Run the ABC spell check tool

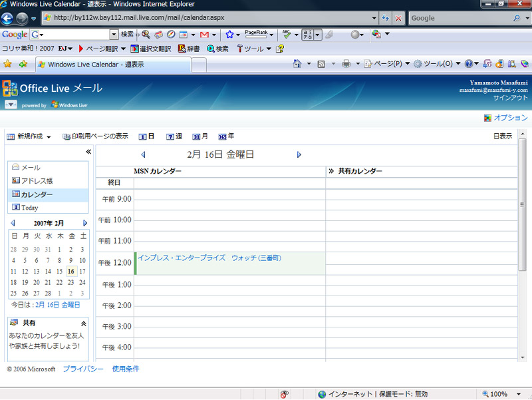[x=287, y=34]
